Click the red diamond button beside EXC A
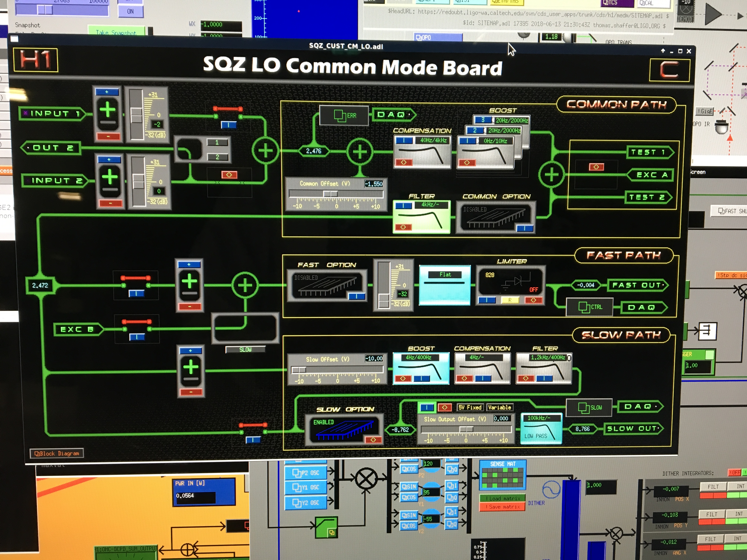747x560 pixels. [596, 167]
